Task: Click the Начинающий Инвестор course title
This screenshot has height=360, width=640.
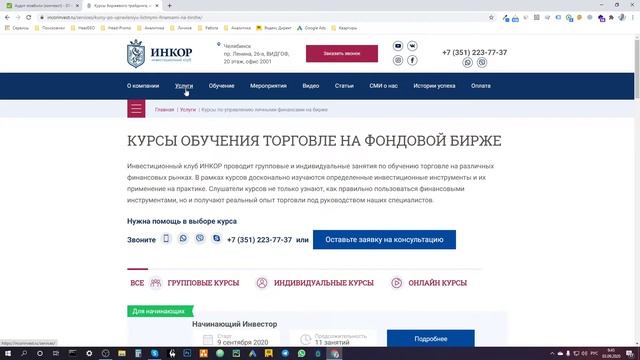Action: tap(235, 324)
